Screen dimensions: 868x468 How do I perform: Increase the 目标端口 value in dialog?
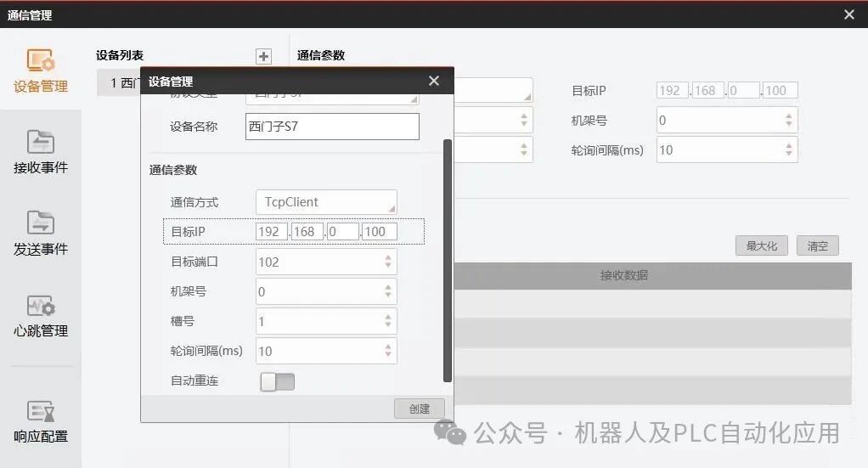coord(388,257)
